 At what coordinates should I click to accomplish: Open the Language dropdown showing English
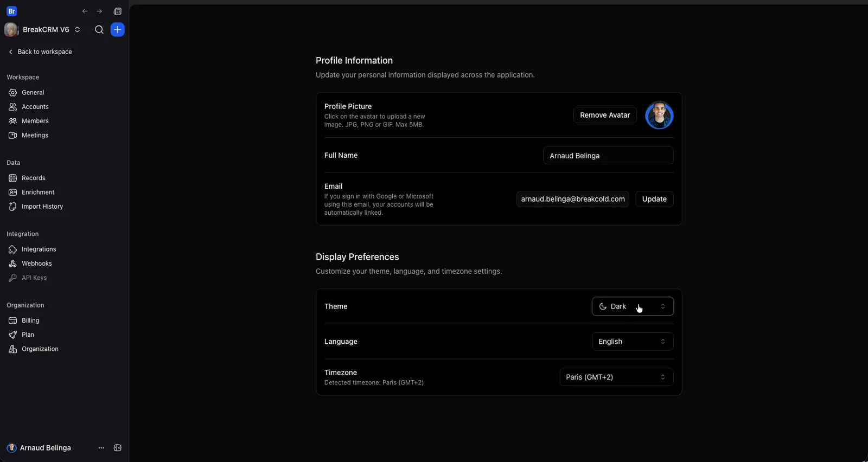(x=633, y=342)
